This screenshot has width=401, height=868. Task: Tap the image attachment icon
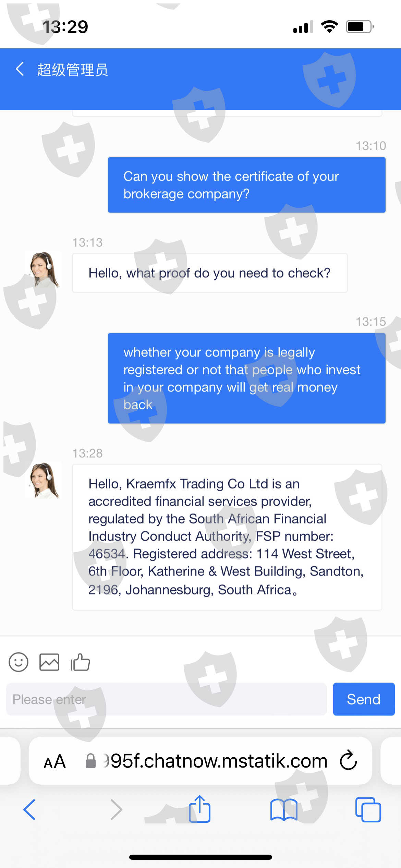(x=49, y=662)
